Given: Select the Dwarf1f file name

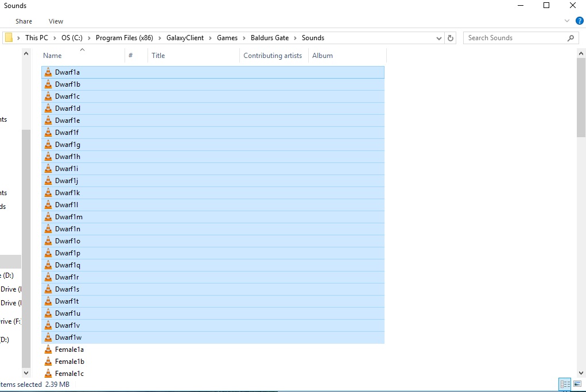Looking at the screenshot, I should [67, 132].
